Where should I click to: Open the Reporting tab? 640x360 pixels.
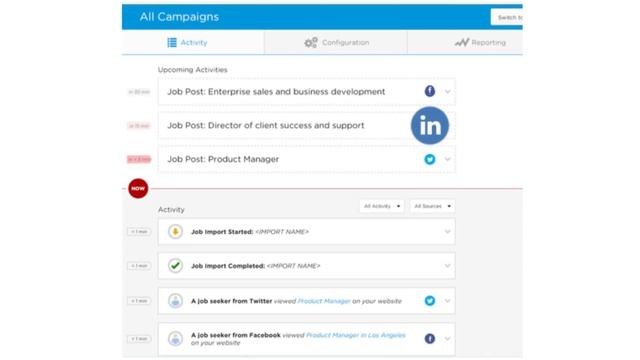pos(465,42)
